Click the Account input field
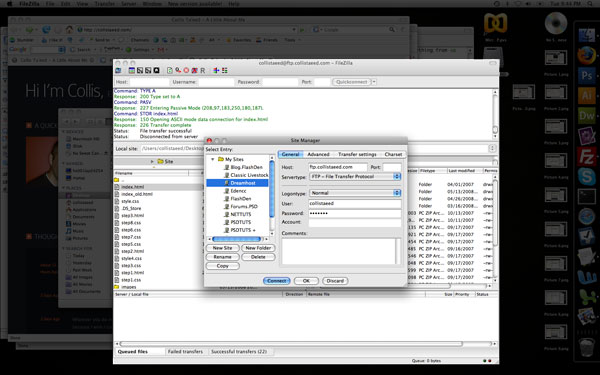Viewport: 600px width, 375px height. click(x=355, y=222)
